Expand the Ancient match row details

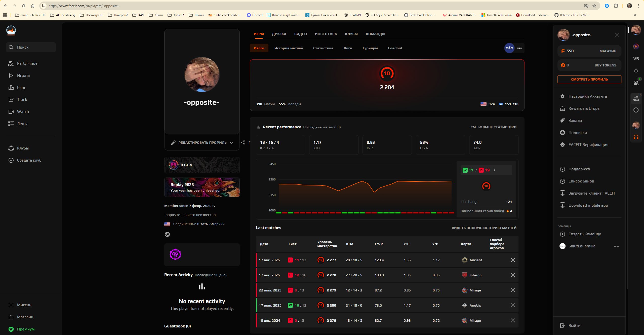(x=513, y=260)
